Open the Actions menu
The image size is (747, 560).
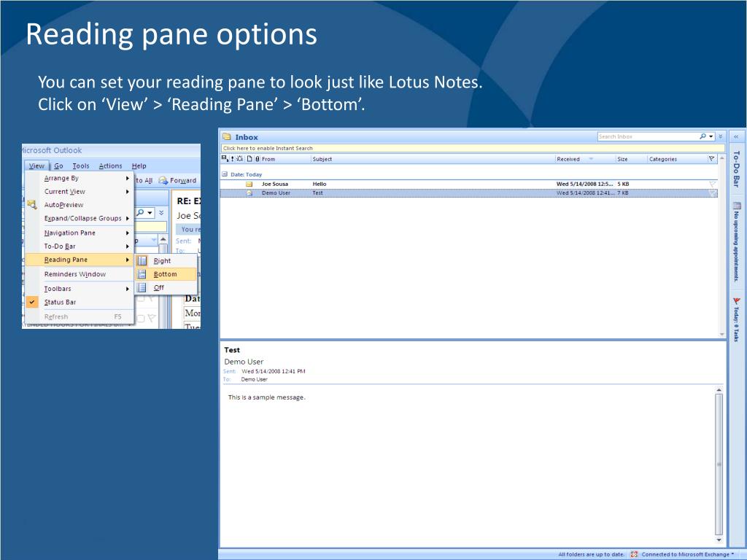tap(111, 166)
